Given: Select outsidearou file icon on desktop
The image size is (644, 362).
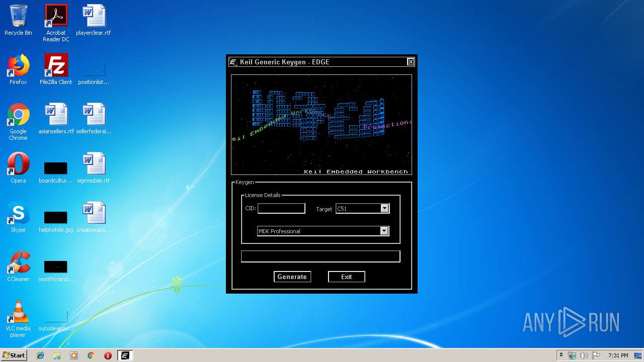Looking at the screenshot, I should [56, 321].
